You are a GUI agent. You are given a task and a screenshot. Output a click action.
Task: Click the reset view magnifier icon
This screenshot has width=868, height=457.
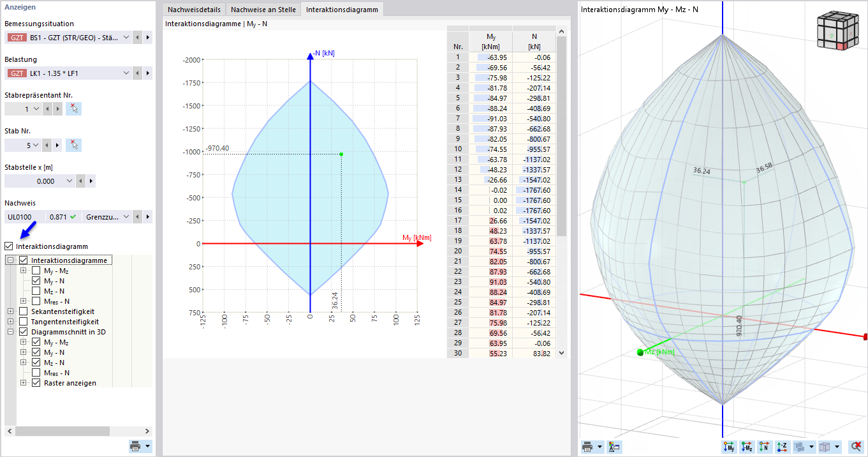(x=856, y=447)
